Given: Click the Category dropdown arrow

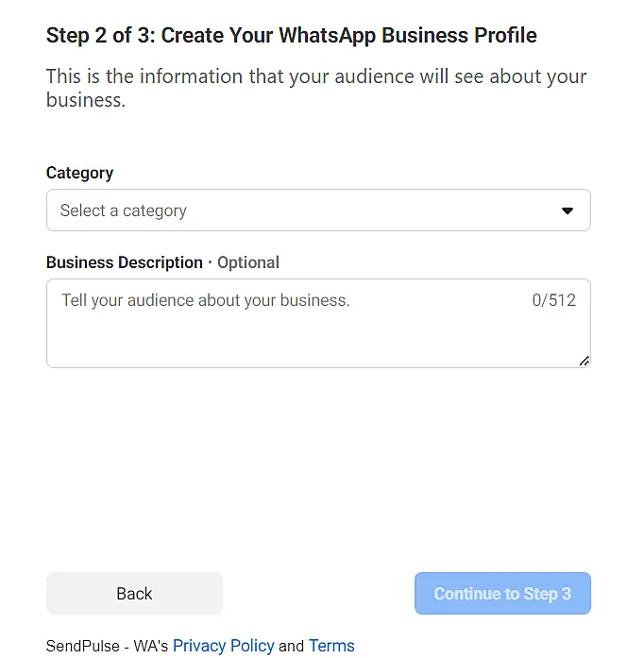Looking at the screenshot, I should (568, 211).
